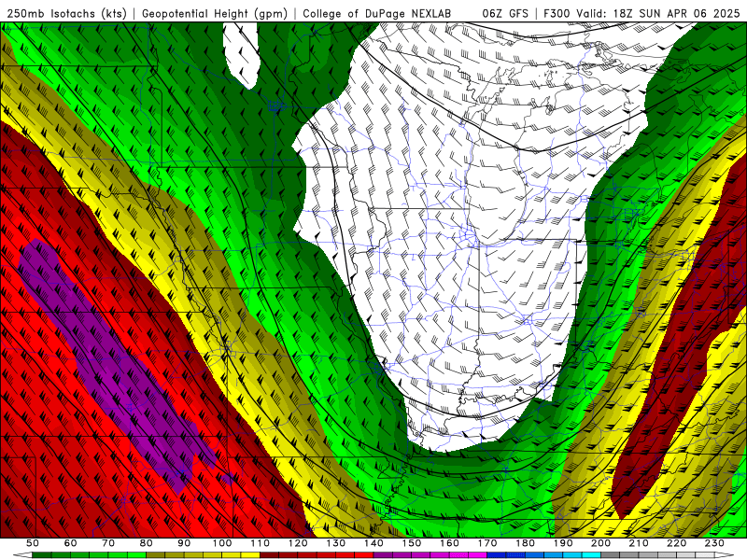The width and height of the screenshot is (747, 560).
Task: Click the 190 knots legend value
Action: click(563, 543)
